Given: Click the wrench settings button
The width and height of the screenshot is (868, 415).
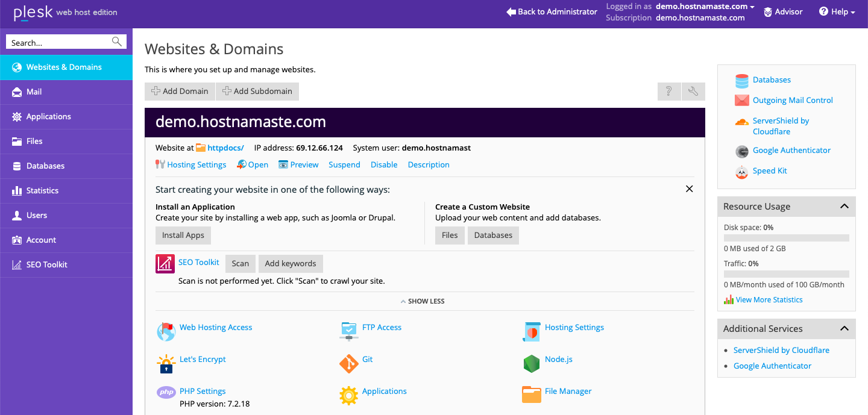Looking at the screenshot, I should [x=693, y=92].
